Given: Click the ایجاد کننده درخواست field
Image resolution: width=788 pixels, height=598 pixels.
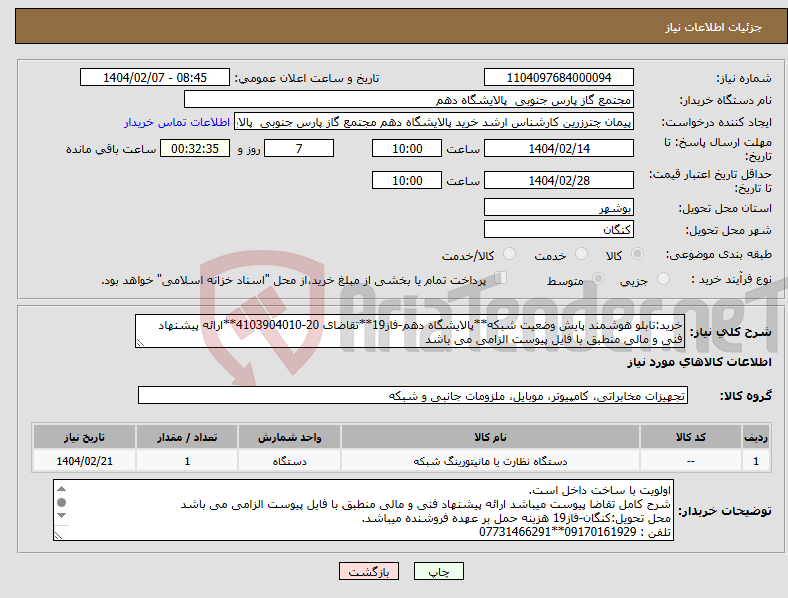Looking at the screenshot, I should point(434,122).
